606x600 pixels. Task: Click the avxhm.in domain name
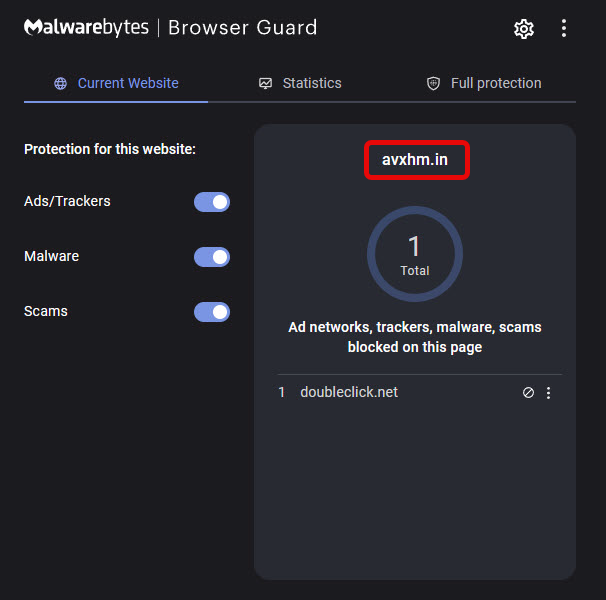pos(415,160)
